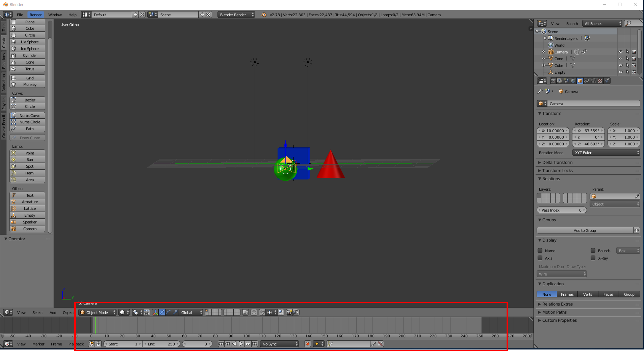This screenshot has width=644, height=351.
Task: Expand the Delta Transform panel
Action: pos(557,163)
